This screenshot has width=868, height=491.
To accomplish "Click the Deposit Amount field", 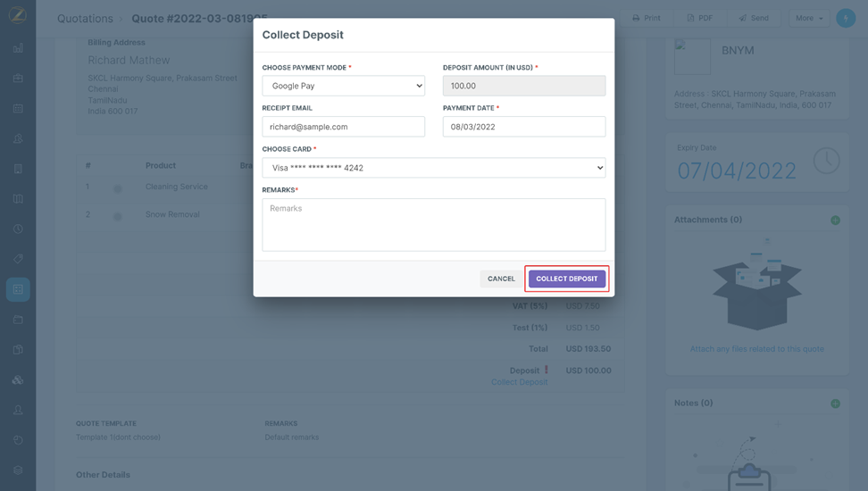I will click(x=523, y=86).
